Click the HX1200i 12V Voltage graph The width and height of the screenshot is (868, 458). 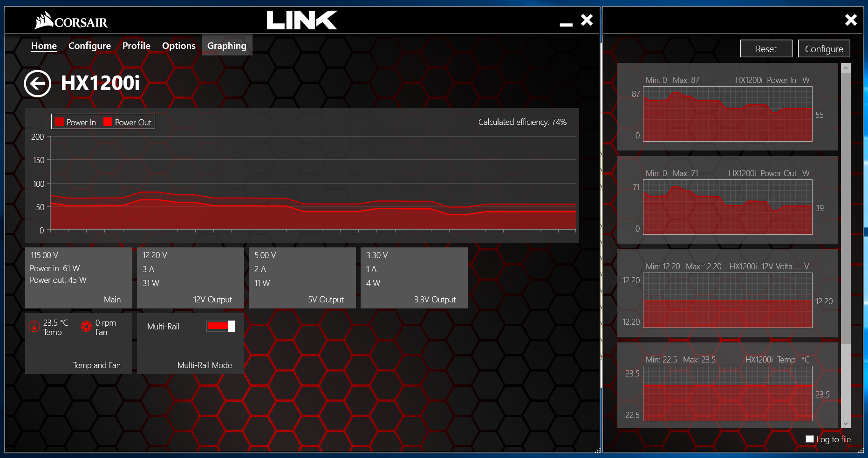(x=727, y=300)
